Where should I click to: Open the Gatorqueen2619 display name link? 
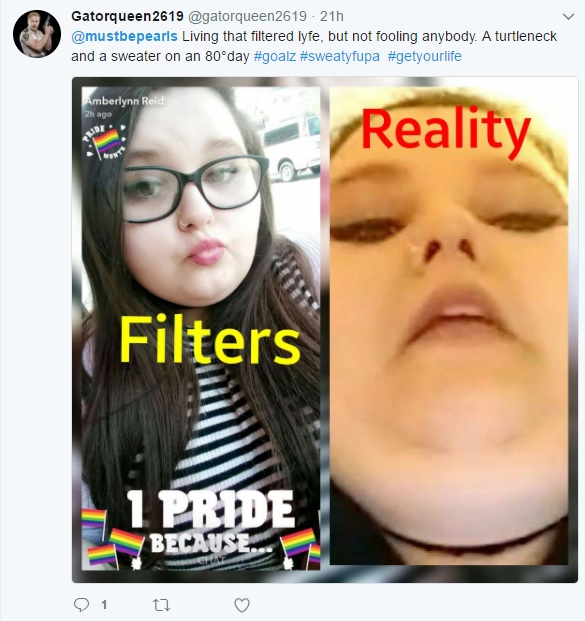127,16
